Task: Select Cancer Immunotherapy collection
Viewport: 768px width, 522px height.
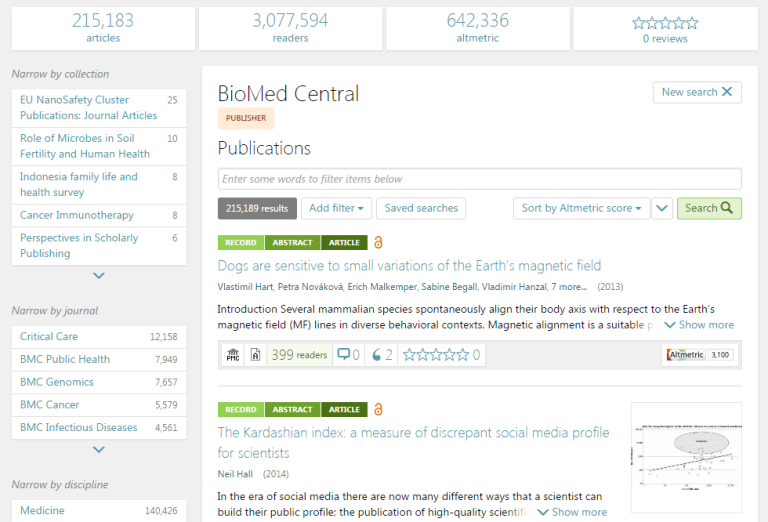Action: [x=99, y=215]
